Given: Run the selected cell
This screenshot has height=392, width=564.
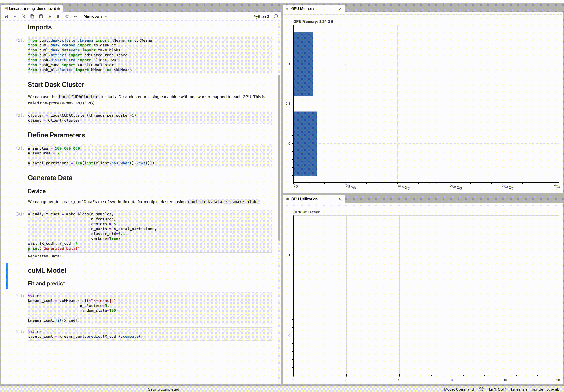Looking at the screenshot, I should tap(50, 16).
